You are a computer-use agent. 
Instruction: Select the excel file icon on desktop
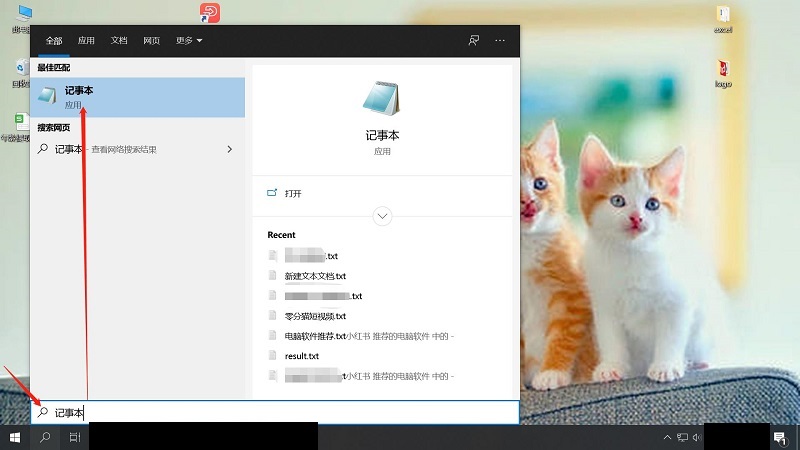click(723, 19)
